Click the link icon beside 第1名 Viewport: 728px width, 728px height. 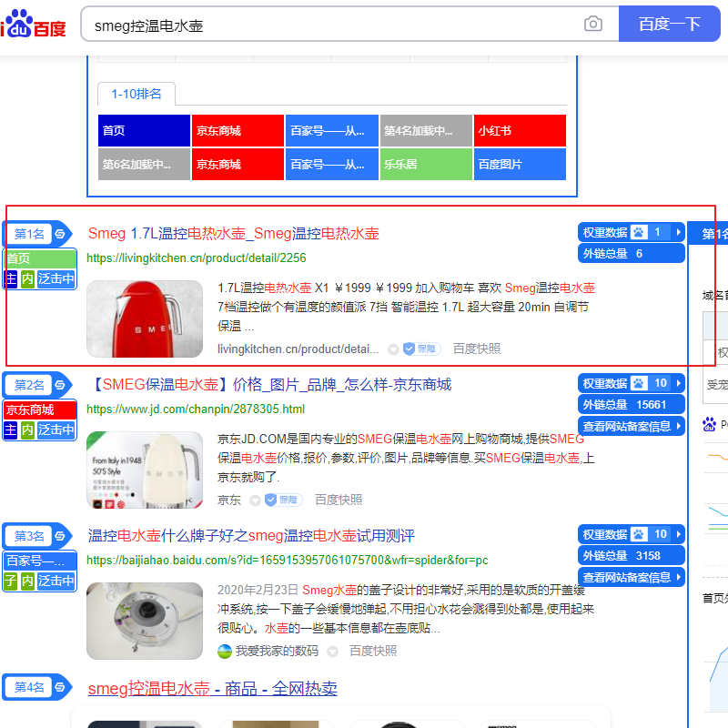(60, 234)
